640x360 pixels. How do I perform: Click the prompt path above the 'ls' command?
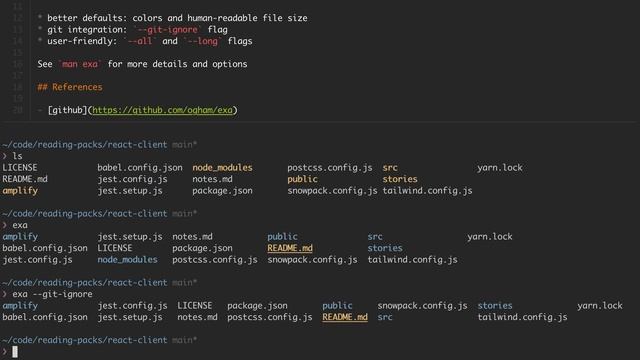85,144
